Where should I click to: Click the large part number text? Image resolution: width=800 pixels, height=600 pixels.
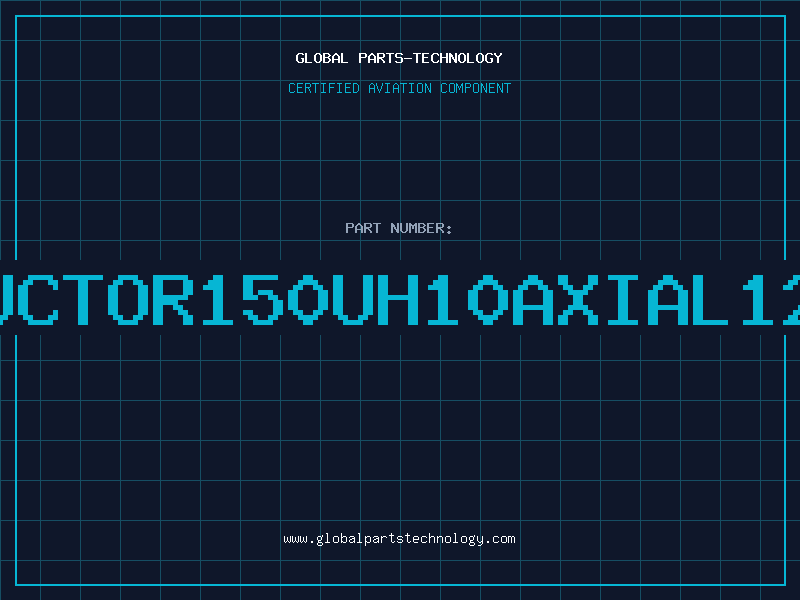click(x=400, y=299)
